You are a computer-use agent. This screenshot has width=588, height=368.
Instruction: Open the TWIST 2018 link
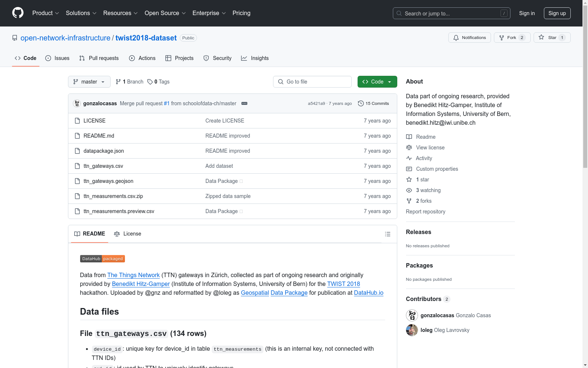(344, 284)
